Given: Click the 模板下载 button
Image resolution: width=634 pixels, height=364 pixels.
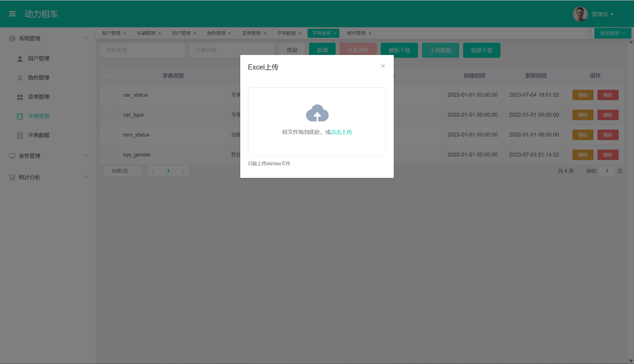Looking at the screenshot, I should (x=399, y=50).
